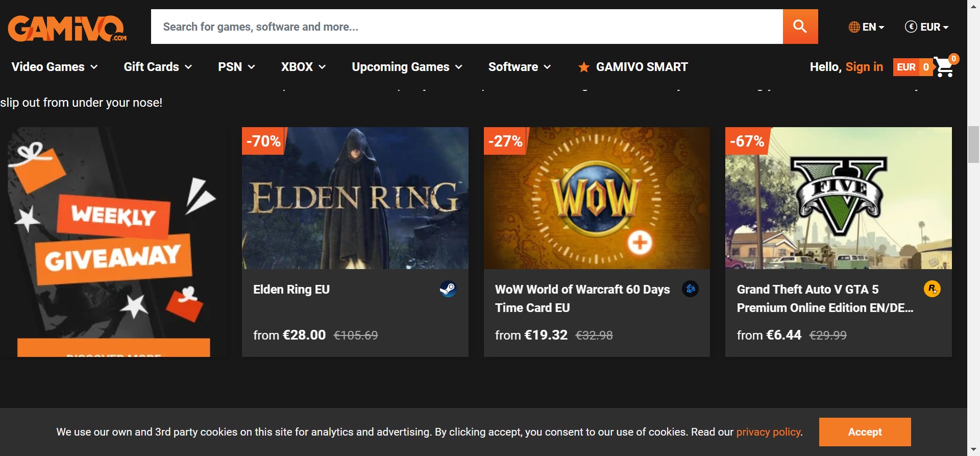This screenshot has height=456, width=980.
Task: Click the globe language icon
Action: click(854, 27)
